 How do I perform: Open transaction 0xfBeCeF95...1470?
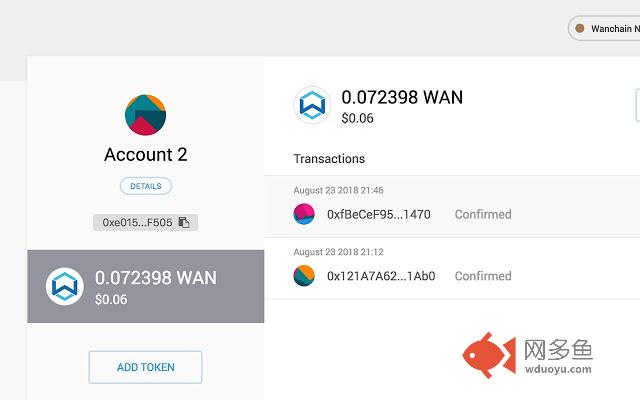click(x=452, y=207)
